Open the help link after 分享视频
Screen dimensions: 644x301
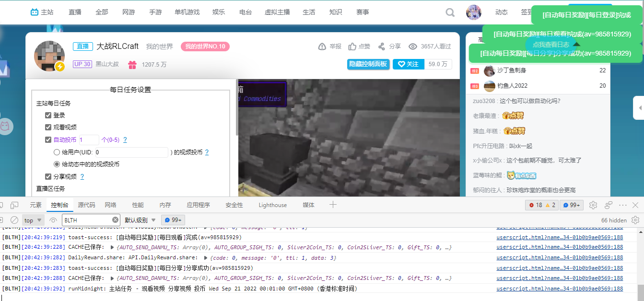pyautogui.click(x=82, y=176)
